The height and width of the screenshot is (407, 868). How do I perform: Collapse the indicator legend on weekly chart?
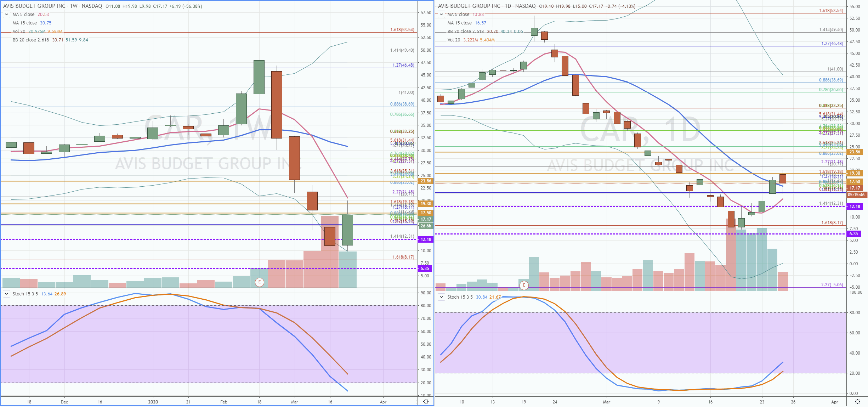6,15
